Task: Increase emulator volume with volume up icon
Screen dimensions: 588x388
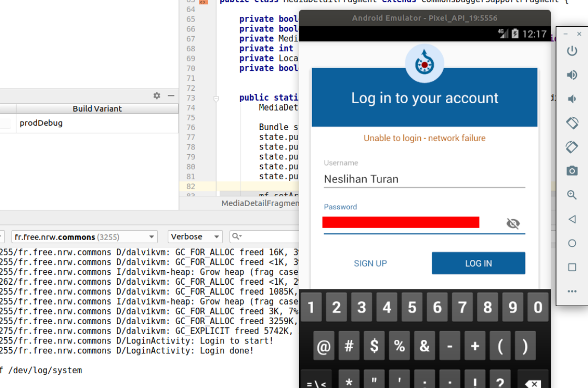Action: (x=572, y=75)
